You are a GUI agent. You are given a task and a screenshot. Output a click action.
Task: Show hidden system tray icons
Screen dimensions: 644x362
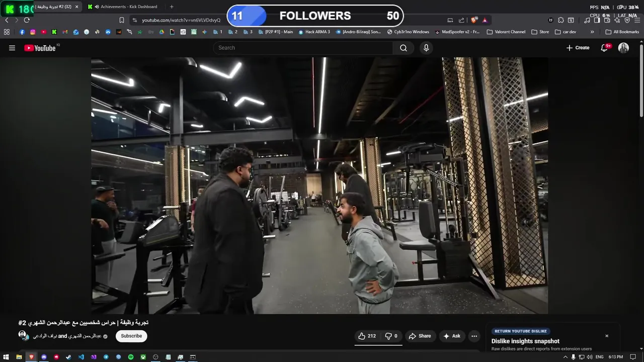coord(565,357)
